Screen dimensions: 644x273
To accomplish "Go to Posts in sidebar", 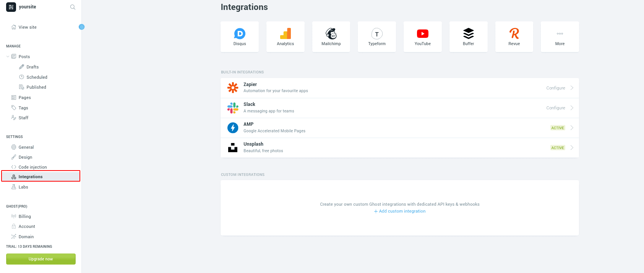I will tap(24, 57).
